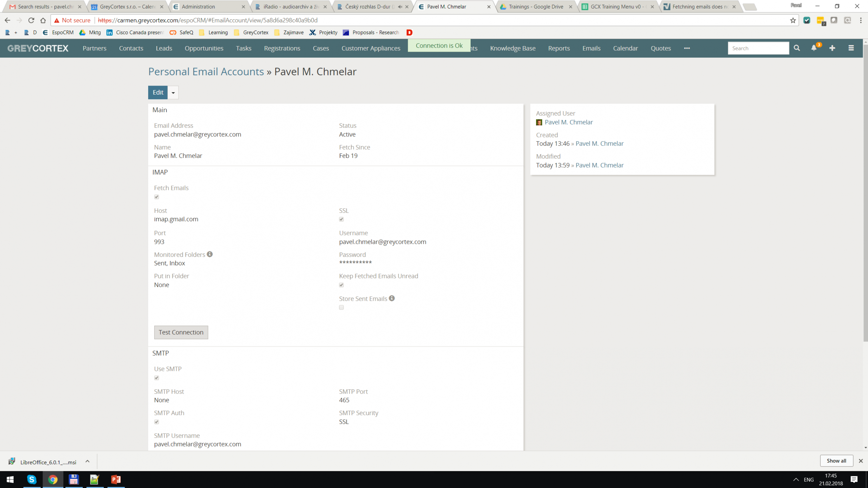Click the global Search input field
Image resolution: width=868 pixels, height=488 pixels.
coord(758,48)
